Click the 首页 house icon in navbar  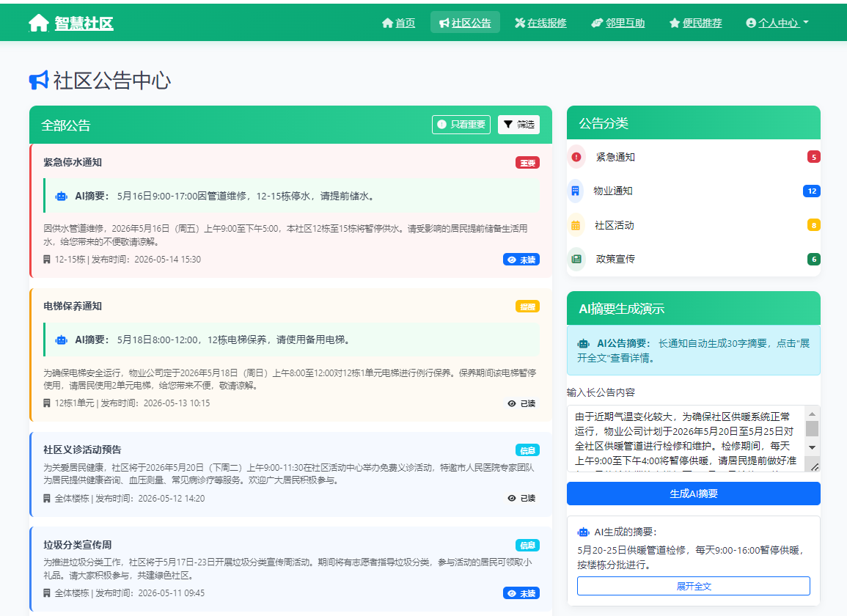pos(387,23)
